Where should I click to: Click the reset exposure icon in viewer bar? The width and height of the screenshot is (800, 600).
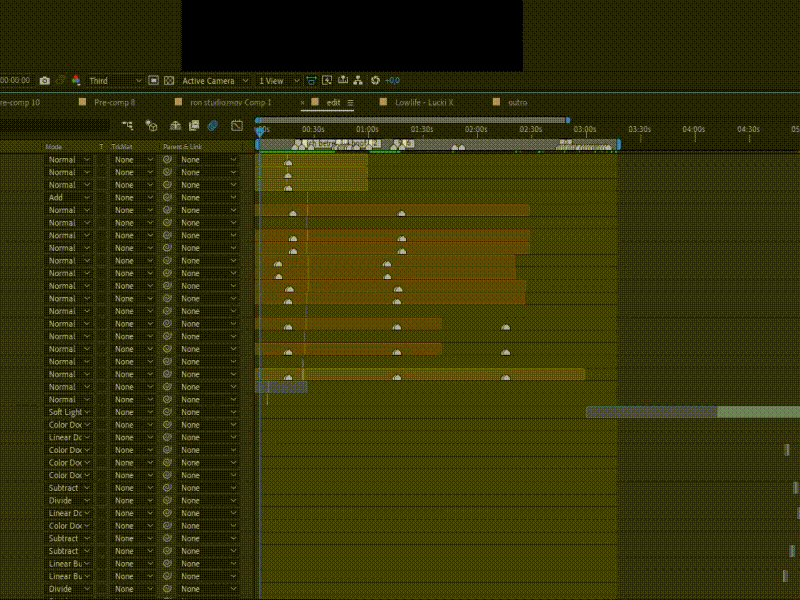[375, 81]
